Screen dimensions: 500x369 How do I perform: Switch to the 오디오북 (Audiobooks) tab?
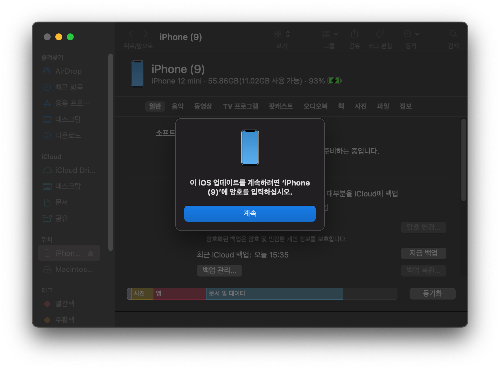point(315,106)
